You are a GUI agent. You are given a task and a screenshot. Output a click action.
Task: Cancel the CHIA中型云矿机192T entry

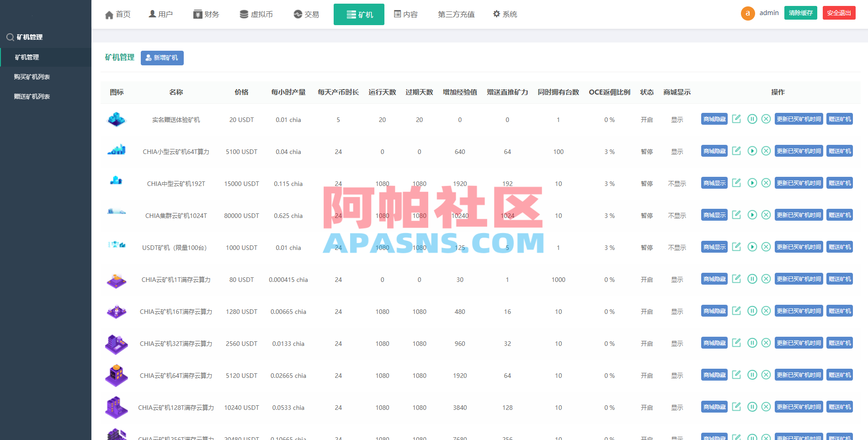coord(766,183)
